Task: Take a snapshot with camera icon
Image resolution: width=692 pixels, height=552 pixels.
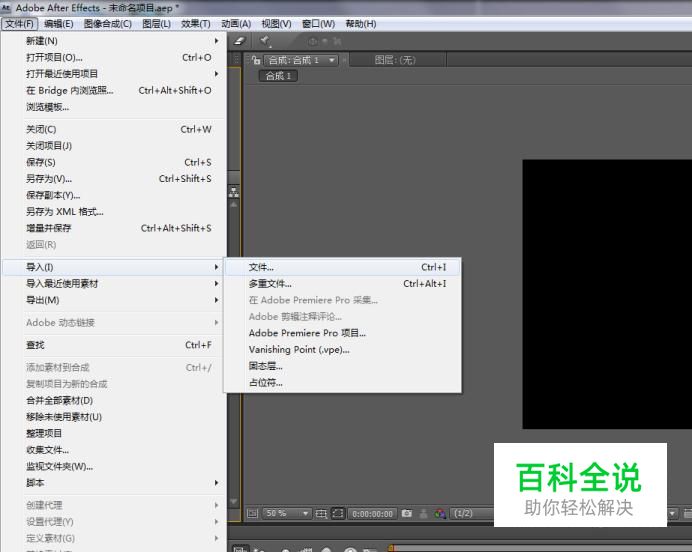Action: (407, 513)
